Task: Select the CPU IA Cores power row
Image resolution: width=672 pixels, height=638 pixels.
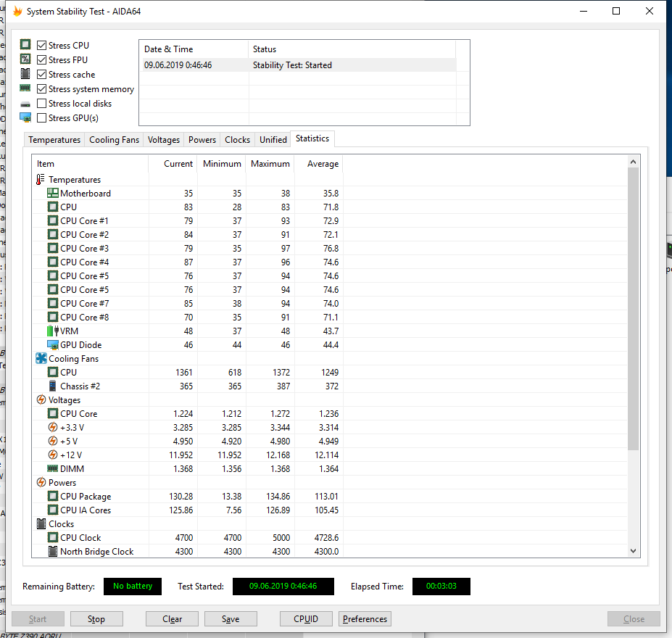Action: tap(188, 510)
